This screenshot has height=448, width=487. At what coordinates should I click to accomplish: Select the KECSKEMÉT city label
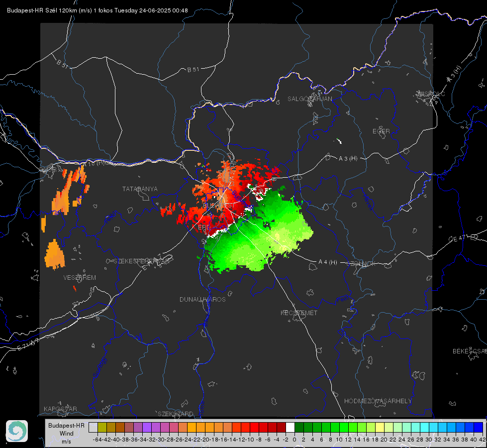[x=299, y=313]
